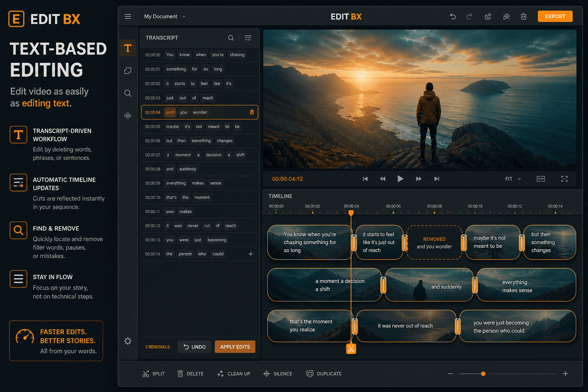Image resolution: width=588 pixels, height=392 pixels.
Task: Click the Duplicate tool
Action: tap(324, 374)
